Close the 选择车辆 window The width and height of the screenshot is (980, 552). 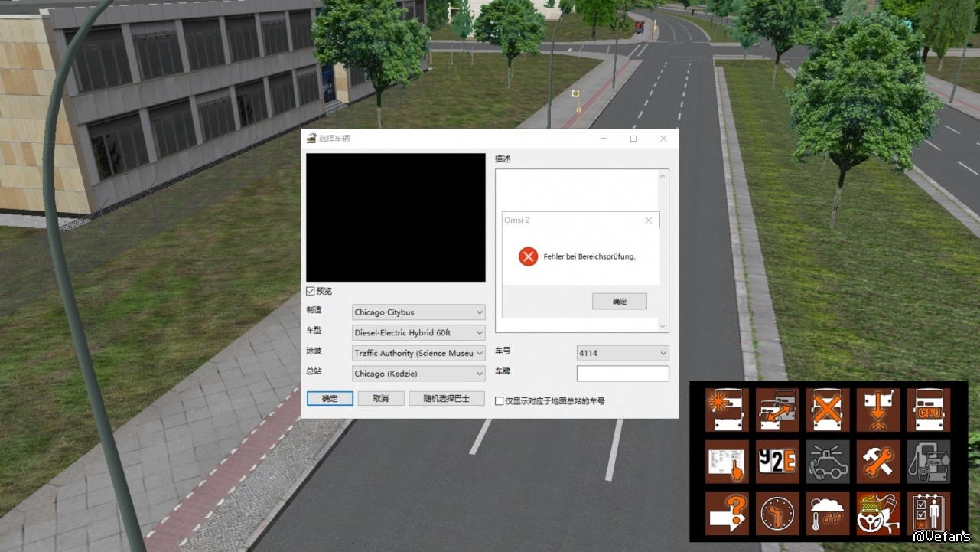[x=663, y=139]
